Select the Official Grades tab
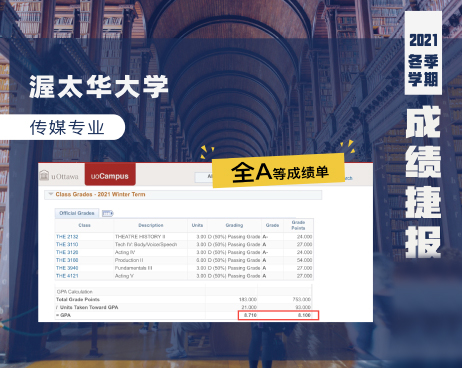Viewport: 462px width, 368px height. point(77,213)
